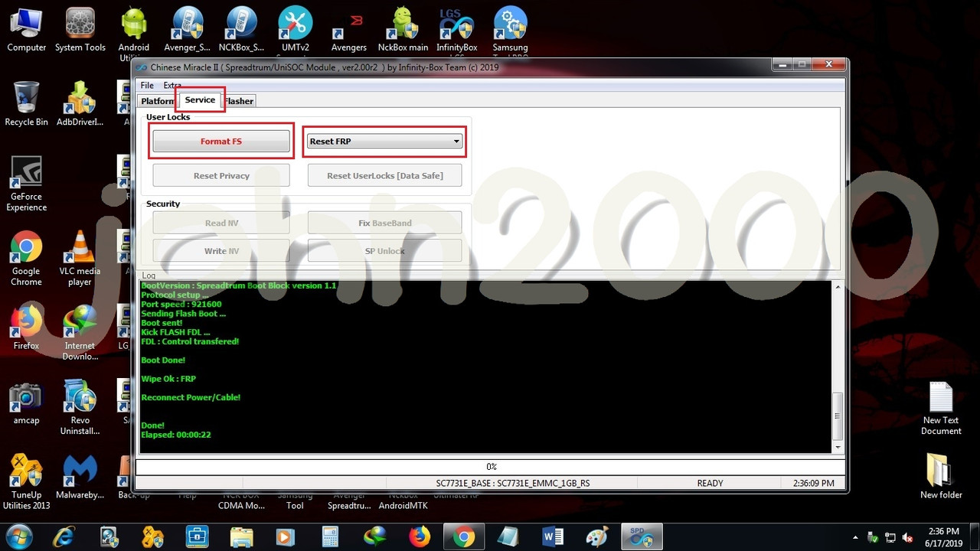The width and height of the screenshot is (980, 551).
Task: Launch the Avenger_S... desktop shortcut
Action: click(x=188, y=29)
